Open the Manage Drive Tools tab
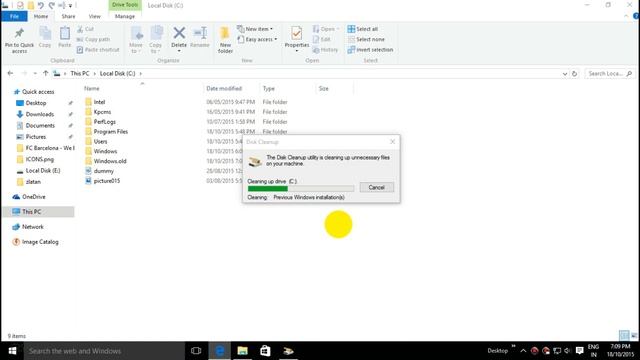 [124, 16]
